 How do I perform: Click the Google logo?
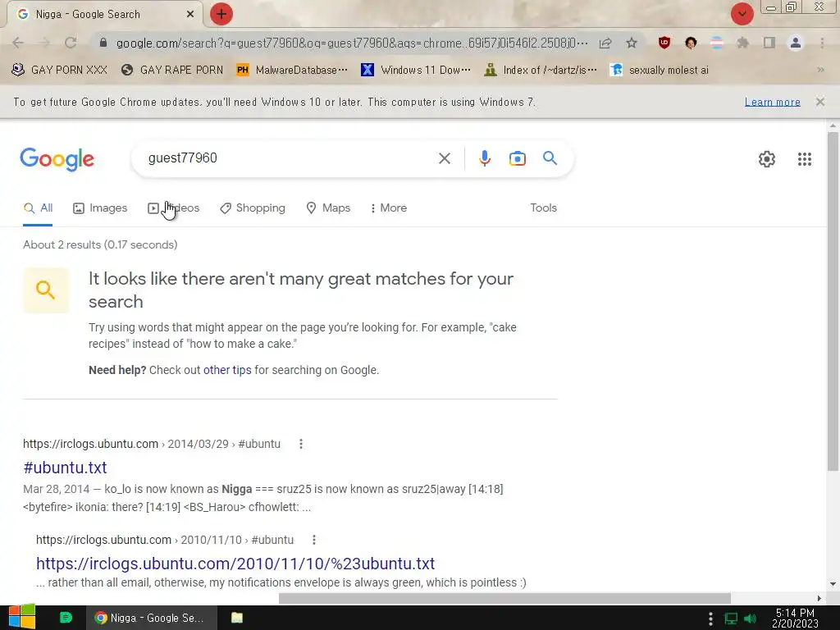(57, 159)
